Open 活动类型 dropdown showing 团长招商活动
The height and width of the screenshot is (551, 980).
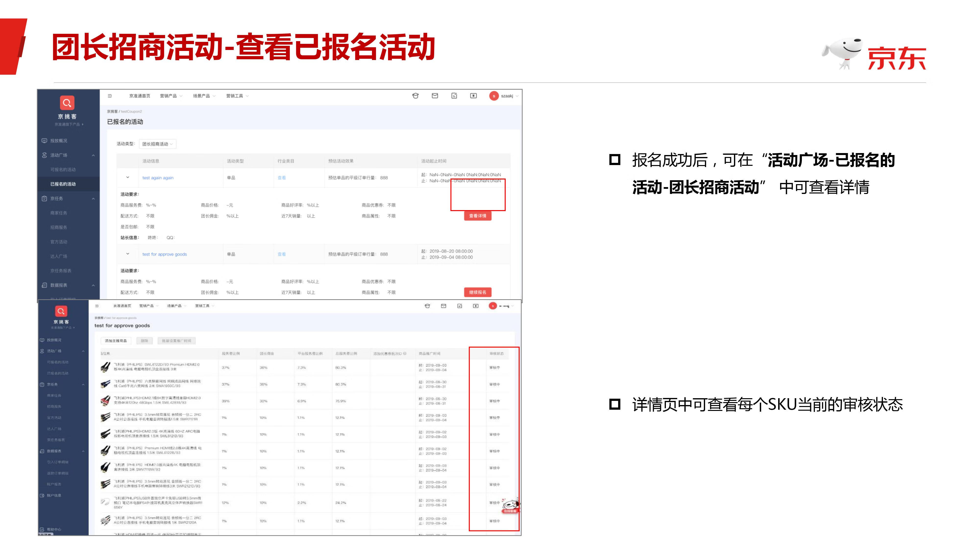pos(158,144)
